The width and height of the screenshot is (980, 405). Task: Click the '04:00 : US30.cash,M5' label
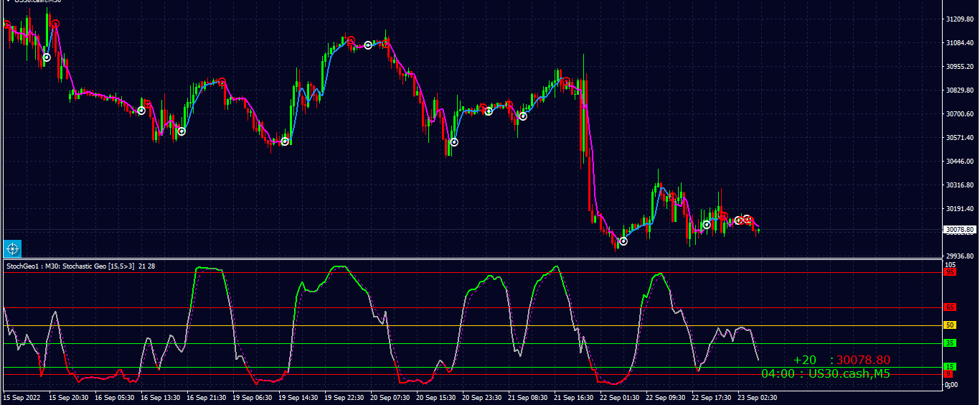826,373
